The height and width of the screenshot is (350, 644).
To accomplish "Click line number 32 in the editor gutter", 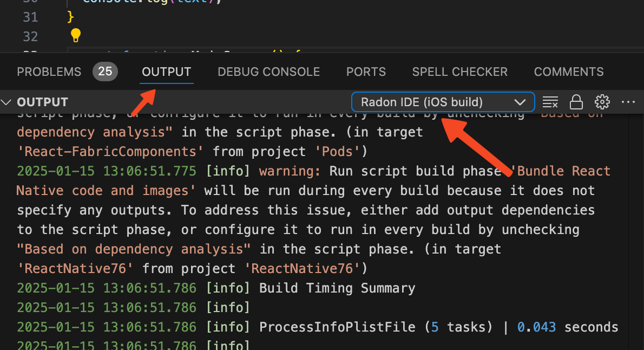I will pyautogui.click(x=30, y=36).
